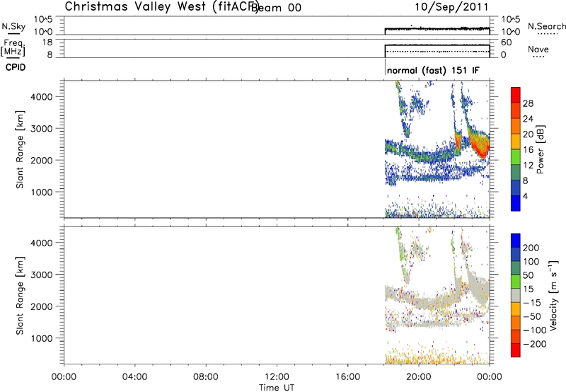566x392 pixels.
Task: Click the 'Nave' legend label
Action: 538,49
